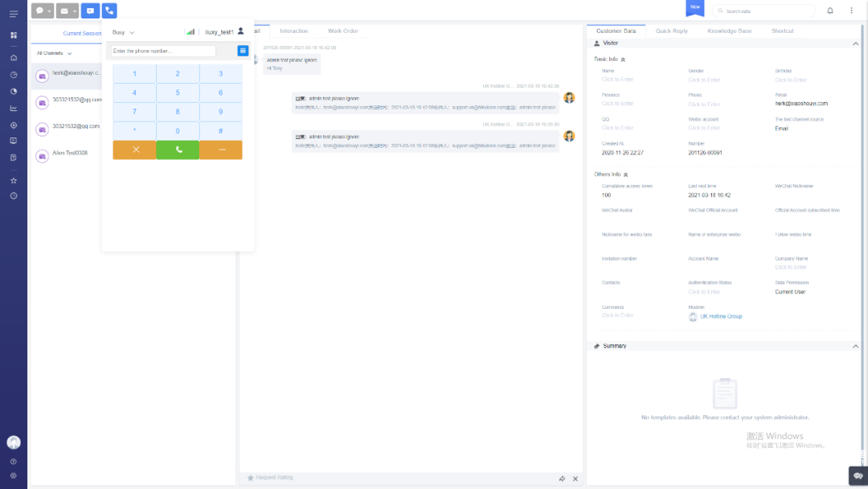Viewport: 868px width, 489px height.
Task: Click the hash key on keypad
Action: 221,131
